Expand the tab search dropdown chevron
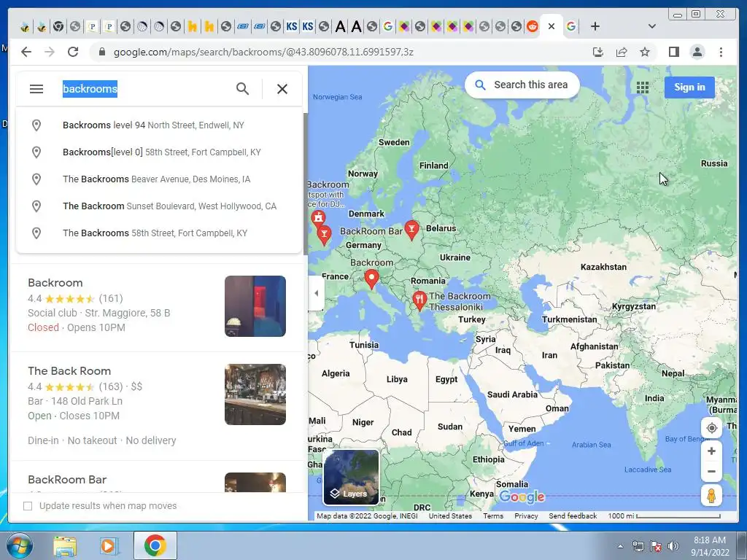 coord(651,26)
